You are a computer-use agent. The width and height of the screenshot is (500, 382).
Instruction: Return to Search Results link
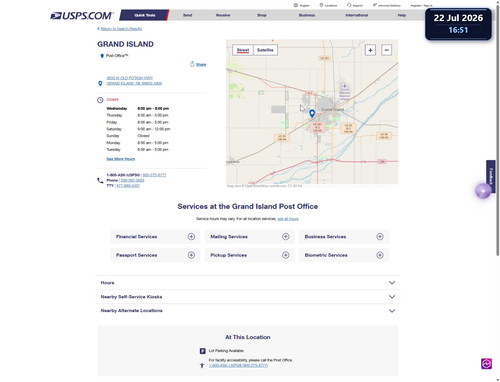(x=120, y=29)
